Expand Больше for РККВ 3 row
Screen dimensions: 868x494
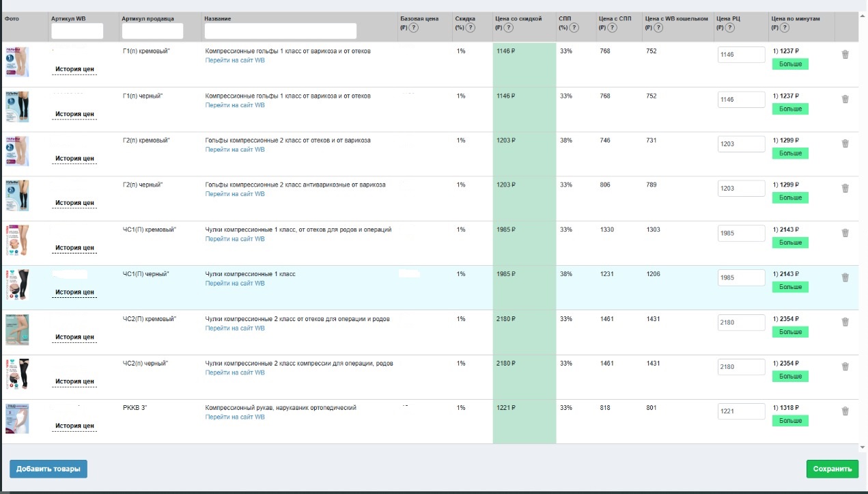[x=790, y=421]
